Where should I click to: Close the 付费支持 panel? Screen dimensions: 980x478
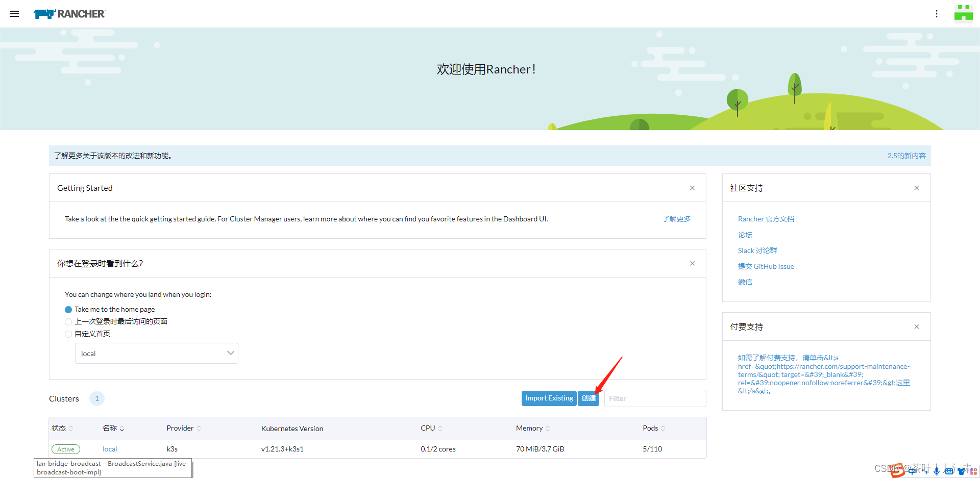tap(917, 326)
